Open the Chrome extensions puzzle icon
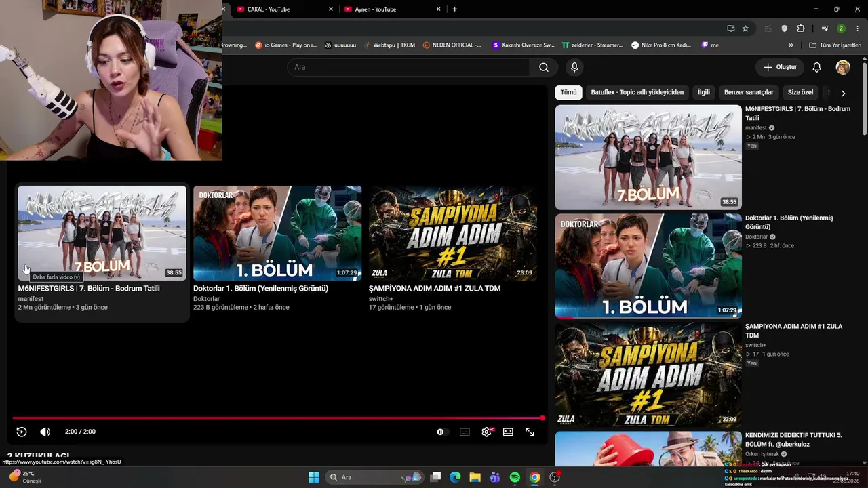This screenshot has height=488, width=868. [801, 28]
